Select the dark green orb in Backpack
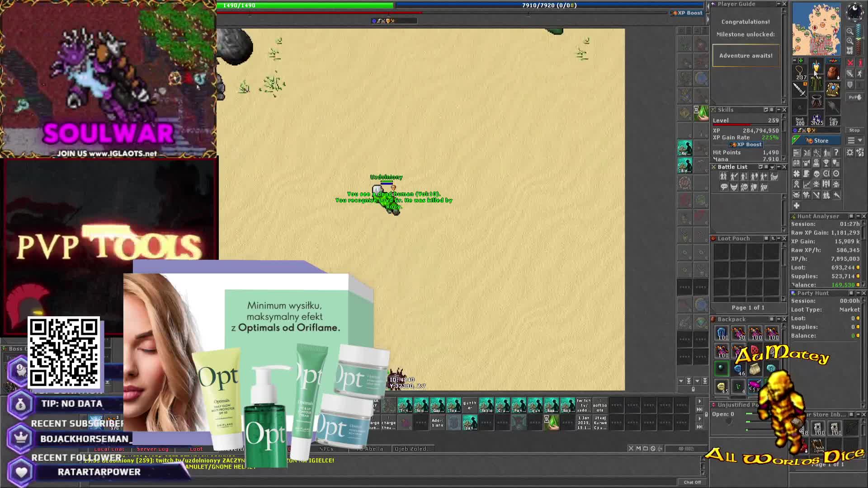 tap(722, 368)
